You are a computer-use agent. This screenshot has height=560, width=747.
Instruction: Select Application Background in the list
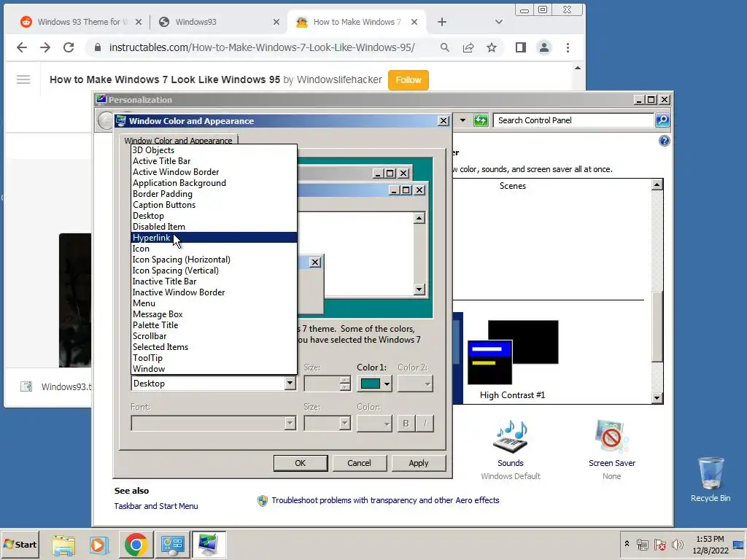click(214, 183)
